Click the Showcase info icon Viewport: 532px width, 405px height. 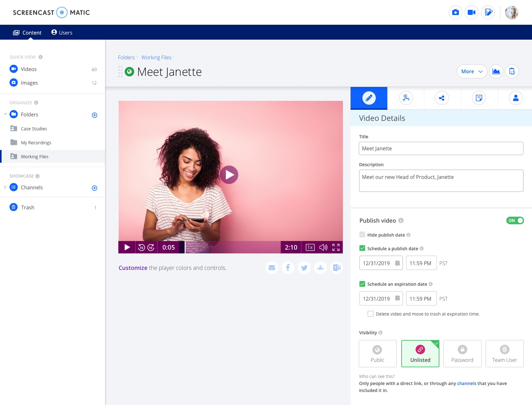coord(37,176)
